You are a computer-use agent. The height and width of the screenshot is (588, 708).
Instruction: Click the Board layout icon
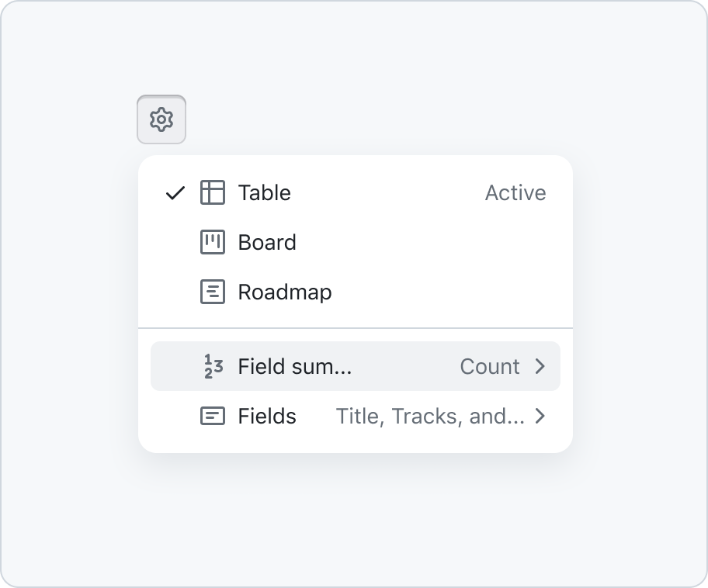tap(213, 242)
